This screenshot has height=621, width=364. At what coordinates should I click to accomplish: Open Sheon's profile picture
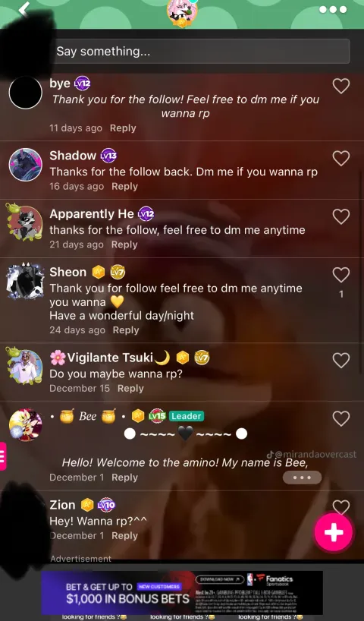click(25, 281)
